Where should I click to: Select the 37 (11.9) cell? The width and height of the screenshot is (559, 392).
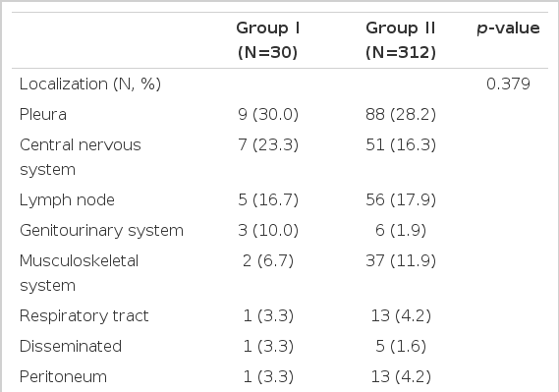pos(401,261)
